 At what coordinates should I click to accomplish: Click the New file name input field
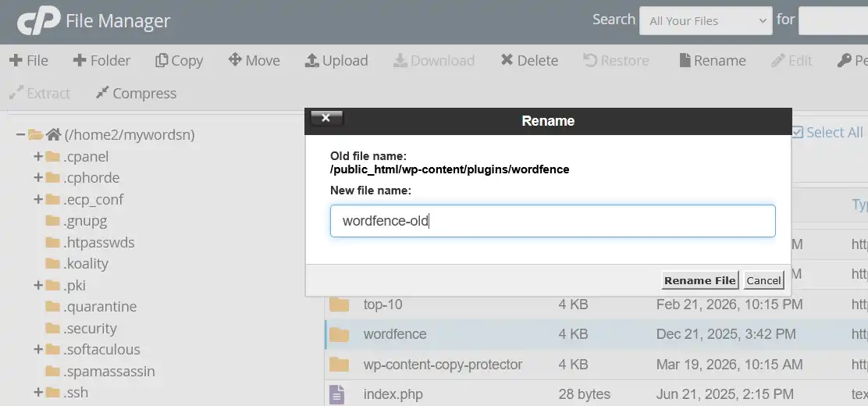[x=553, y=221]
